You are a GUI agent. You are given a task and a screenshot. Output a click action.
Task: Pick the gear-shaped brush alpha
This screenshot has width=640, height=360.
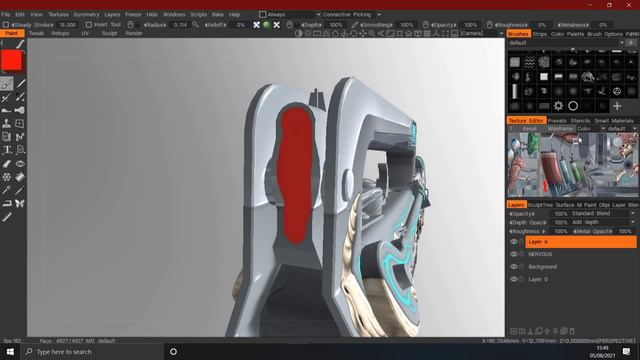coord(558,106)
